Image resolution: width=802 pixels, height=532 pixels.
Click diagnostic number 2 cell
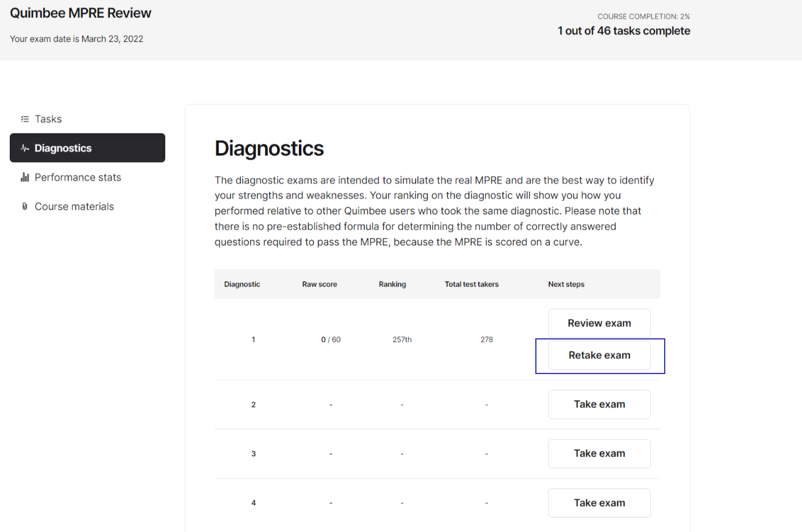(253, 404)
